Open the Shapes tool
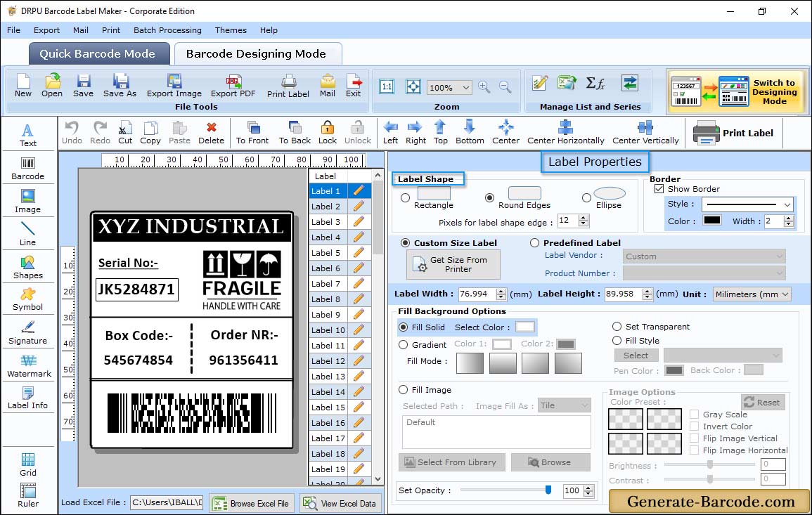 [x=28, y=267]
